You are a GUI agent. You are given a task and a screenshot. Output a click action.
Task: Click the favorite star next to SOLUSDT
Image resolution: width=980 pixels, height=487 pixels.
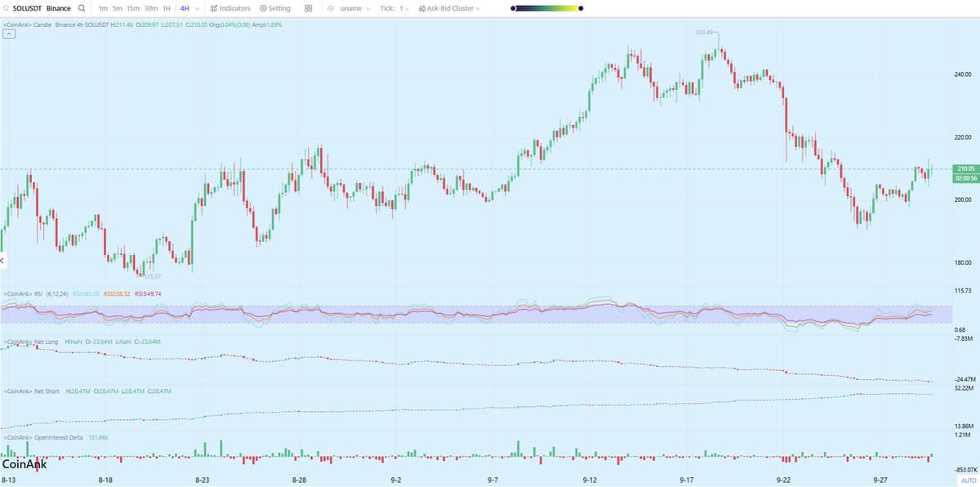[x=7, y=8]
